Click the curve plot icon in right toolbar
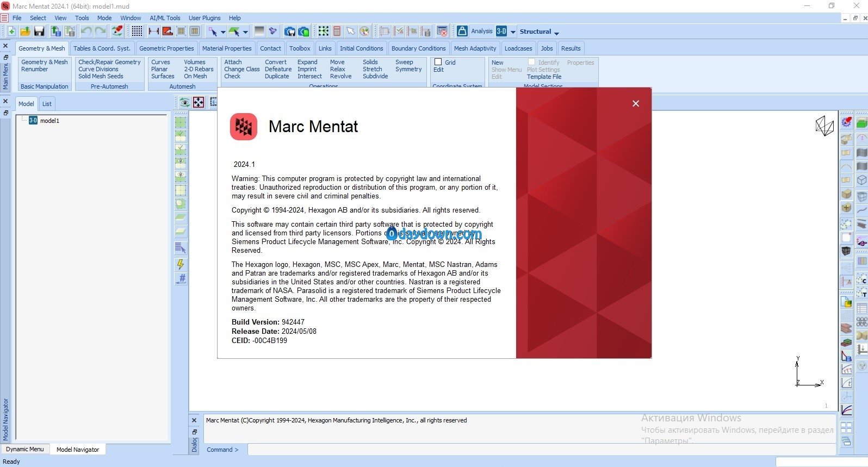This screenshot has height=467, width=868. (846, 410)
